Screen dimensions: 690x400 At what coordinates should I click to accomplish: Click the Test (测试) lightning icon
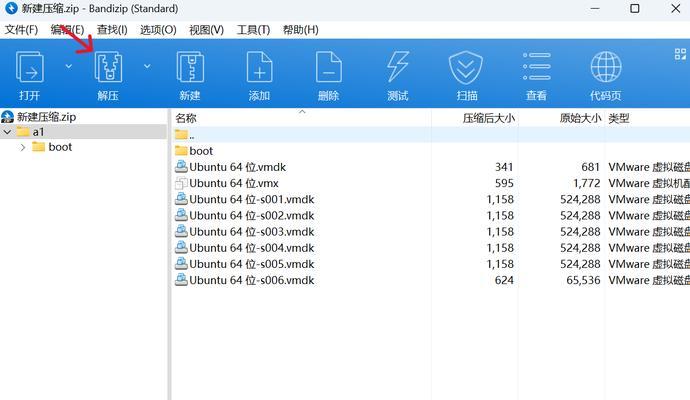tap(398, 67)
